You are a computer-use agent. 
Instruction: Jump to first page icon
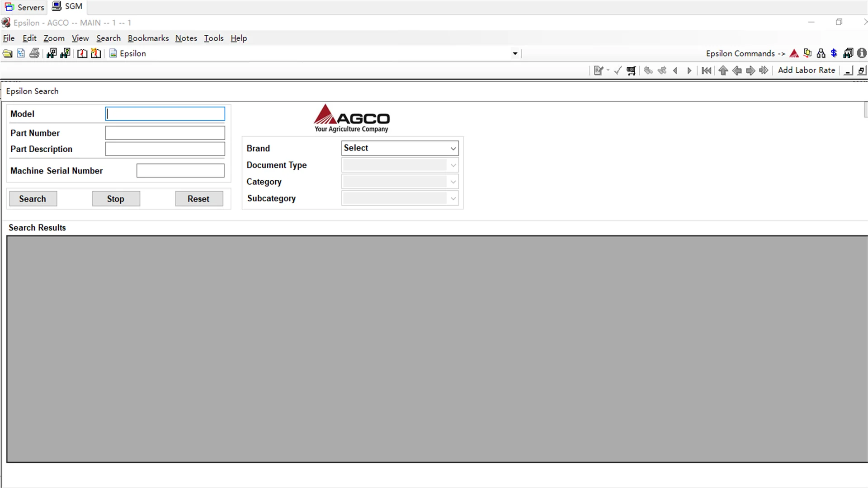click(707, 70)
